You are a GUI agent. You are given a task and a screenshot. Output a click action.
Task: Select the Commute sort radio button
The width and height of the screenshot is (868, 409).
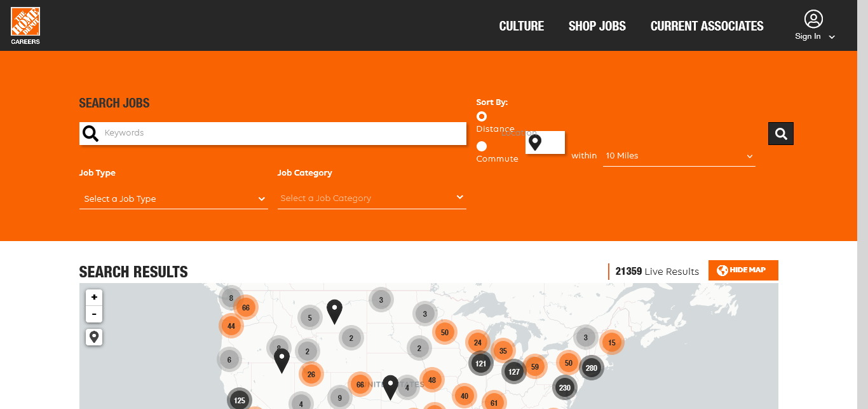pos(482,146)
